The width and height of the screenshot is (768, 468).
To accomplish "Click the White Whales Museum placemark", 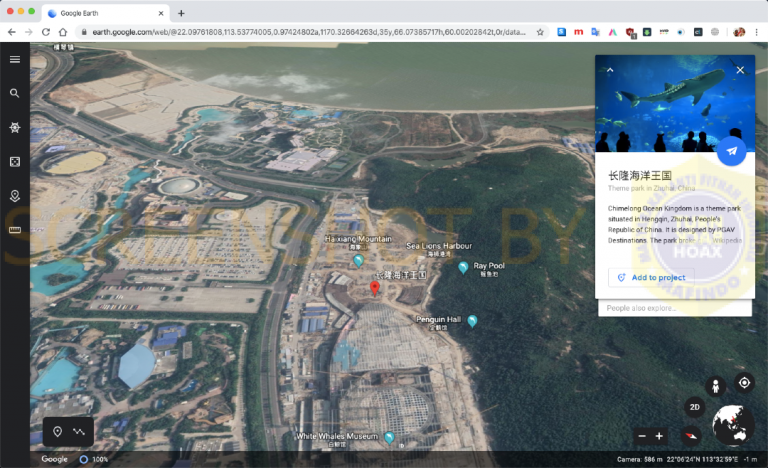I will coord(389,437).
